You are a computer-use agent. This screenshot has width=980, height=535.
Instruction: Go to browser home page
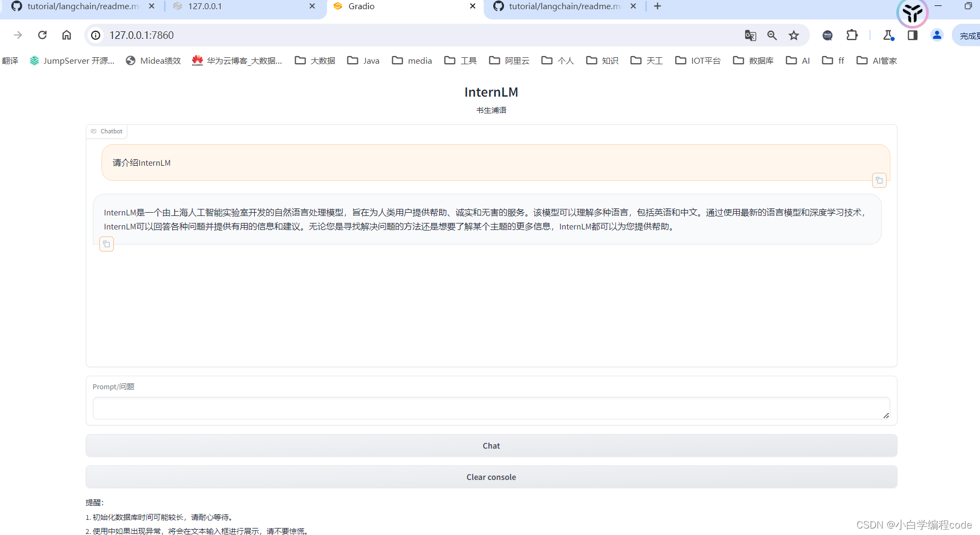[66, 35]
